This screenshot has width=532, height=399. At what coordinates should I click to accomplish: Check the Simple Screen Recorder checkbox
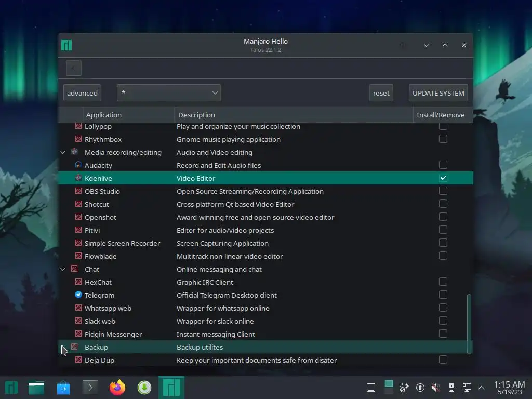[x=443, y=243]
